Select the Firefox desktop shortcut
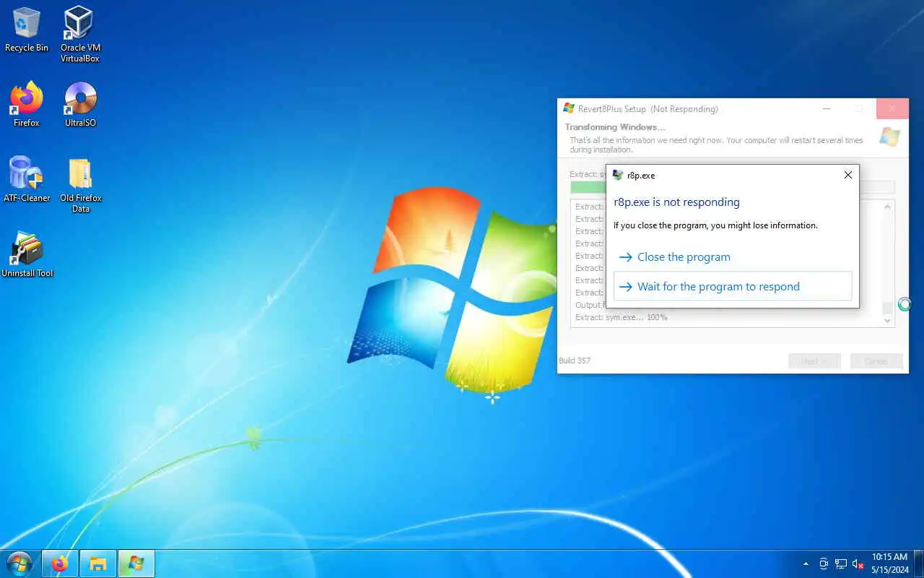This screenshot has height=578, width=924. pyautogui.click(x=27, y=105)
